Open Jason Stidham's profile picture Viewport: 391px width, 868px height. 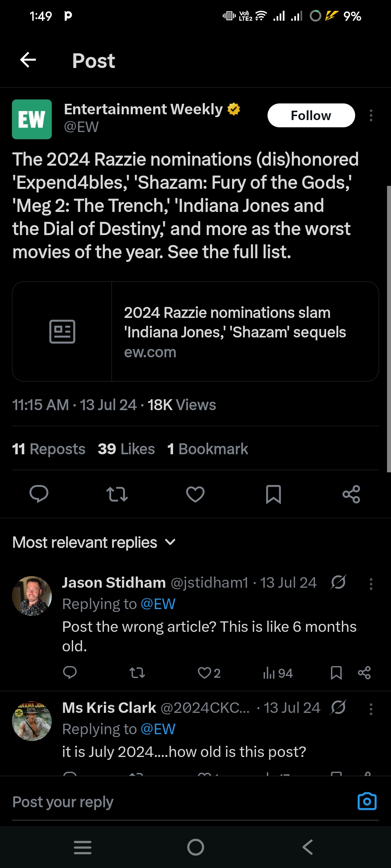coord(32,596)
